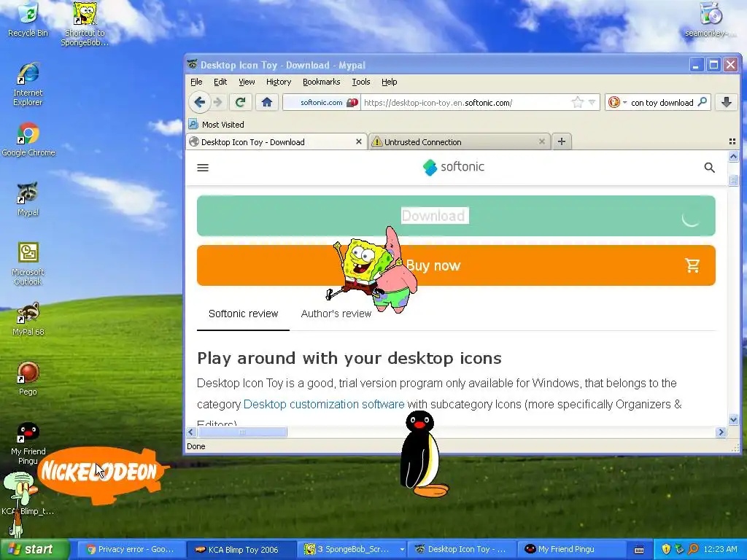This screenshot has height=560, width=747.
Task: Open My Friend Pingu desktop shortcut
Action: (28, 443)
